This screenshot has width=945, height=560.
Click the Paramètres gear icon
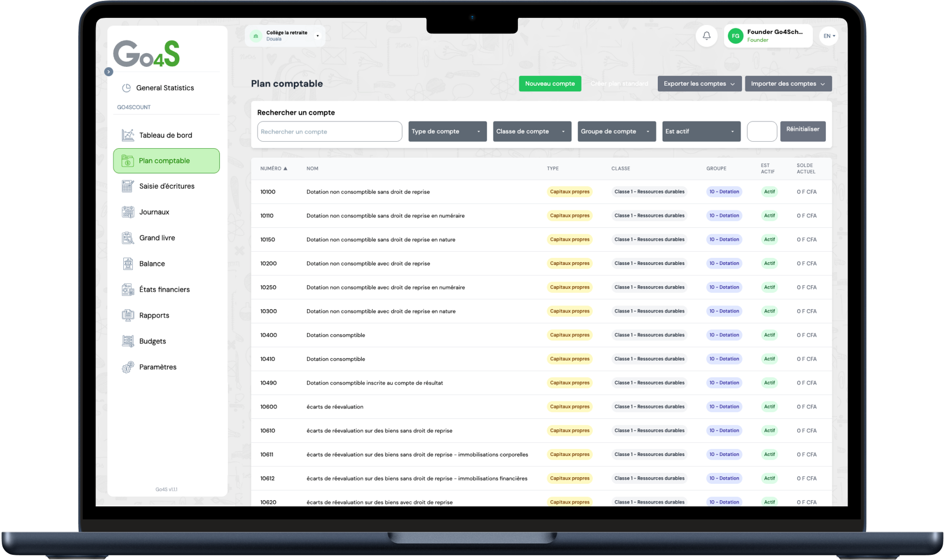(x=128, y=367)
